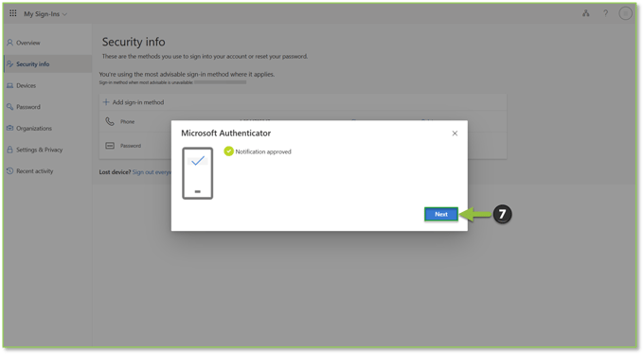The height and width of the screenshot is (355, 644).
Task: Click the Recent activity clock icon
Action: pyautogui.click(x=9, y=170)
